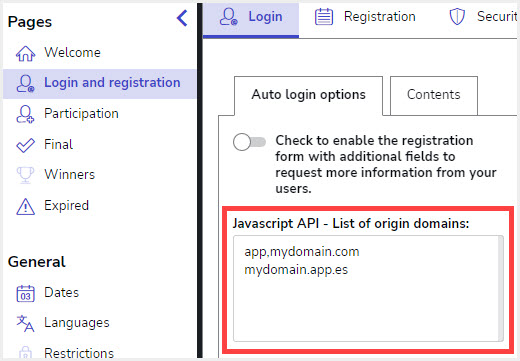The image size is (520, 361).
Task: Click the Registration form icon
Action: (324, 17)
